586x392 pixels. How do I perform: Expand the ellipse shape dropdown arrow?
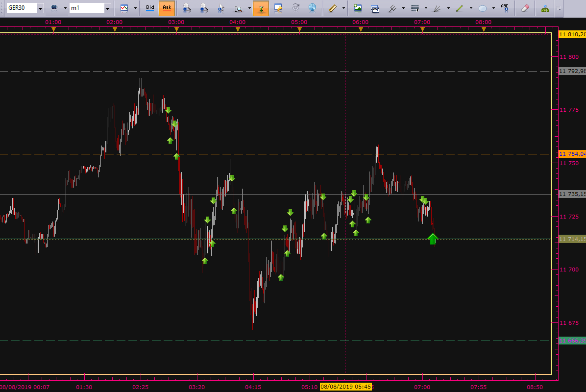click(493, 8)
